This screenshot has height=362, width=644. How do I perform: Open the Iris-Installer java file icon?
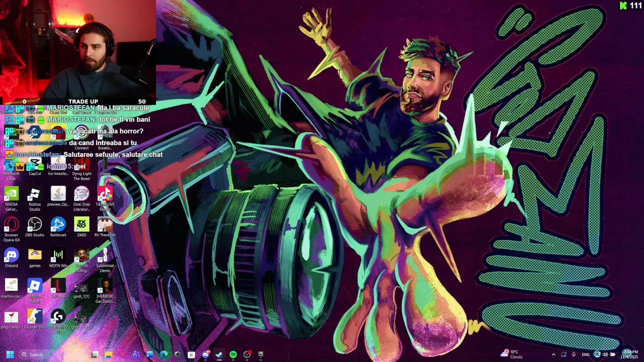click(58, 167)
